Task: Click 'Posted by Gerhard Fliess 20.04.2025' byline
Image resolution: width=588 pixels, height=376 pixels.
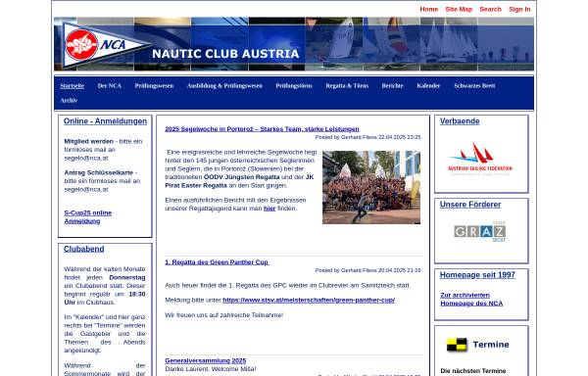Action: 367,270
